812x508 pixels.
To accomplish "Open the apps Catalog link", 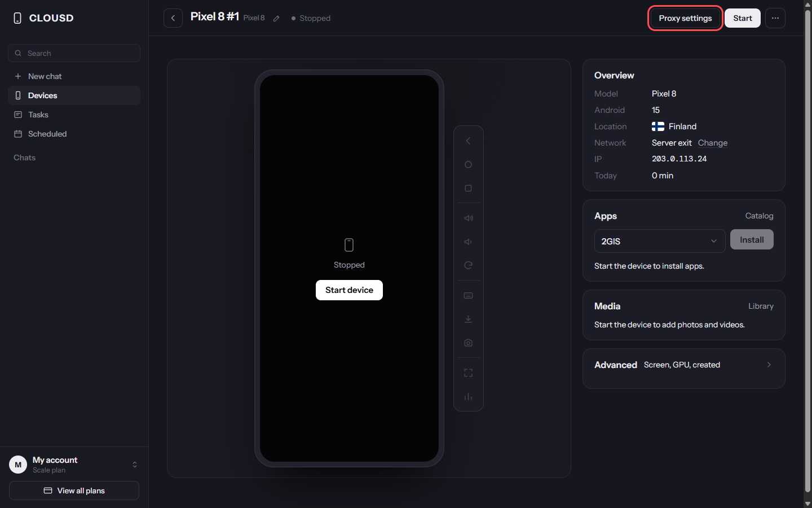I will coord(759,216).
